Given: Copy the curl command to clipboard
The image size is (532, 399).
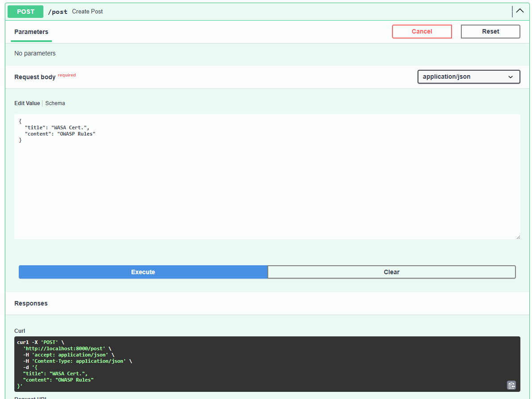Looking at the screenshot, I should tap(511, 385).
